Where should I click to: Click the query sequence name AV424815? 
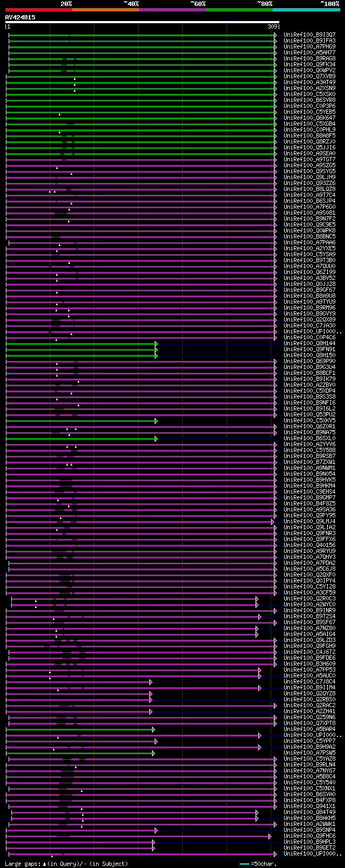[20, 17]
